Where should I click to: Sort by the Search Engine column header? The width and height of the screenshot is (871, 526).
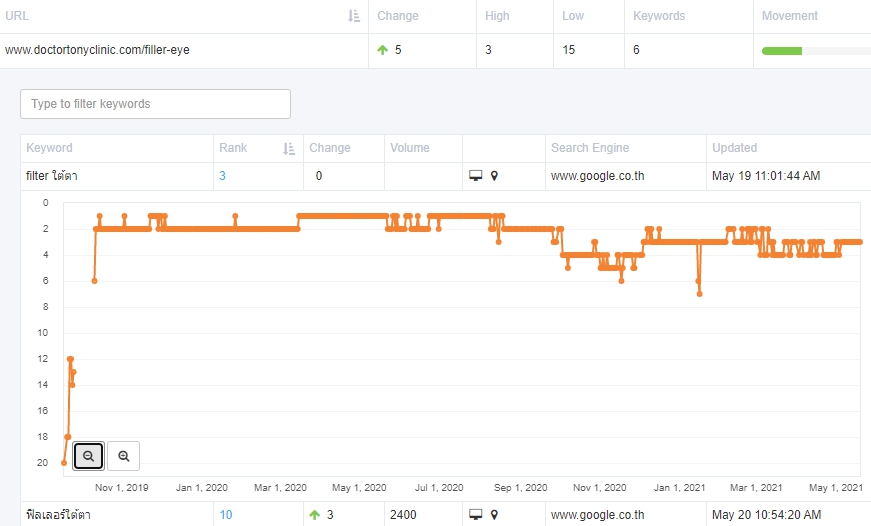coord(590,148)
